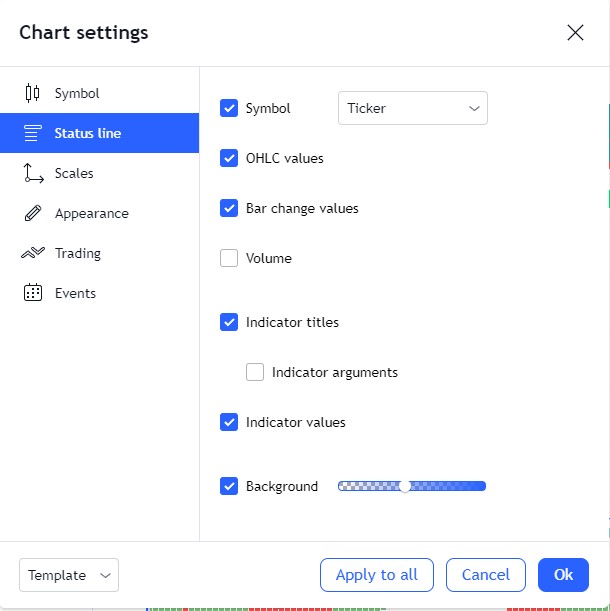The width and height of the screenshot is (610, 611).
Task: Open the Appearance settings tab
Action: point(91,213)
